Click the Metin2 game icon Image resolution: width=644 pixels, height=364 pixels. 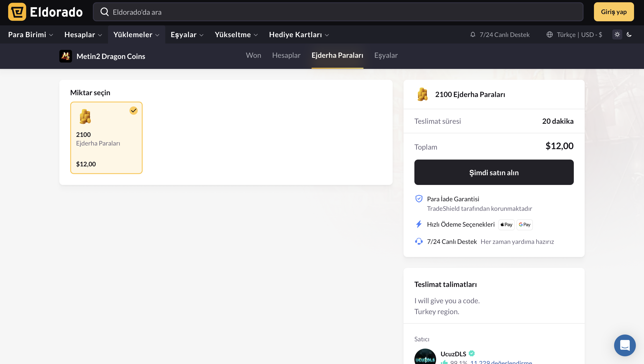click(65, 56)
